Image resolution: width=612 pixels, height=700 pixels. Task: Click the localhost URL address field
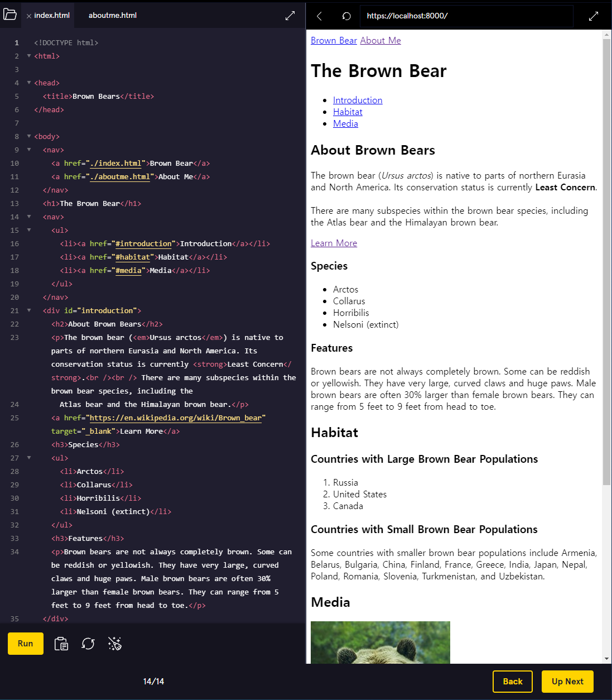point(466,16)
